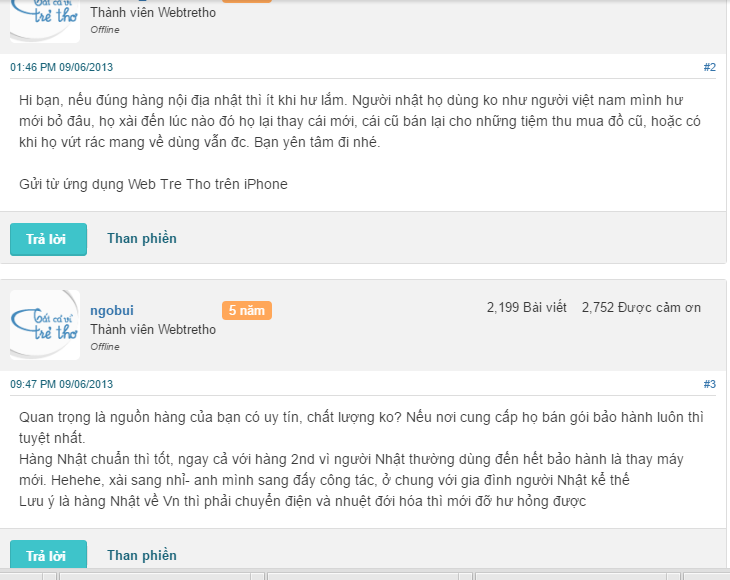Click ngobui's '2,199 Bài viết' count
Image resolution: width=730 pixels, height=580 pixels.
(526, 307)
